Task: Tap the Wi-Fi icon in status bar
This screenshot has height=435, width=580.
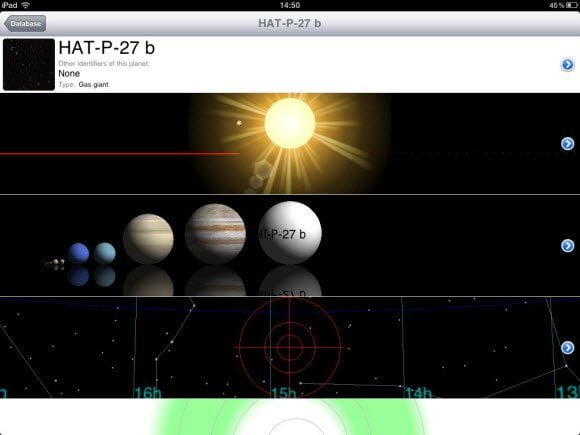Action: coord(25,5)
